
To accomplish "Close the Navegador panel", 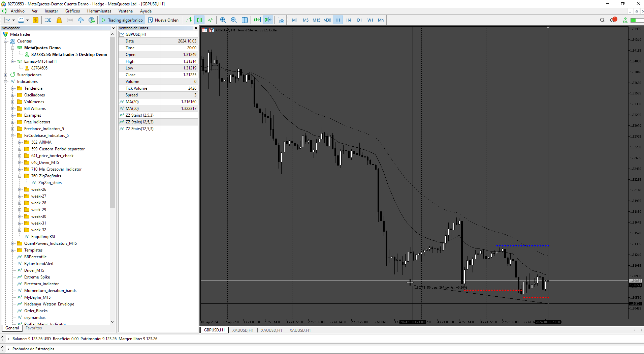I will (113, 28).
